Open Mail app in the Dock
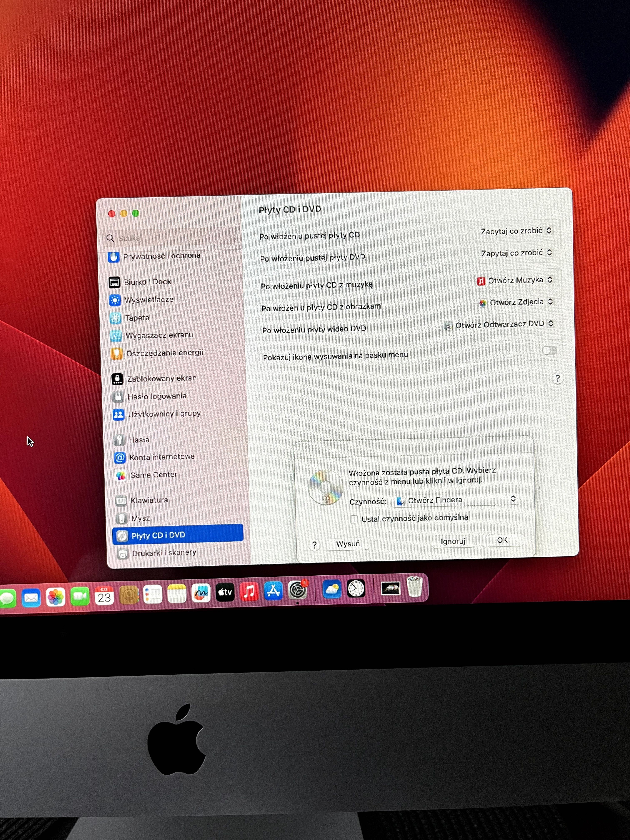Viewport: 630px width, 840px height. point(31,598)
